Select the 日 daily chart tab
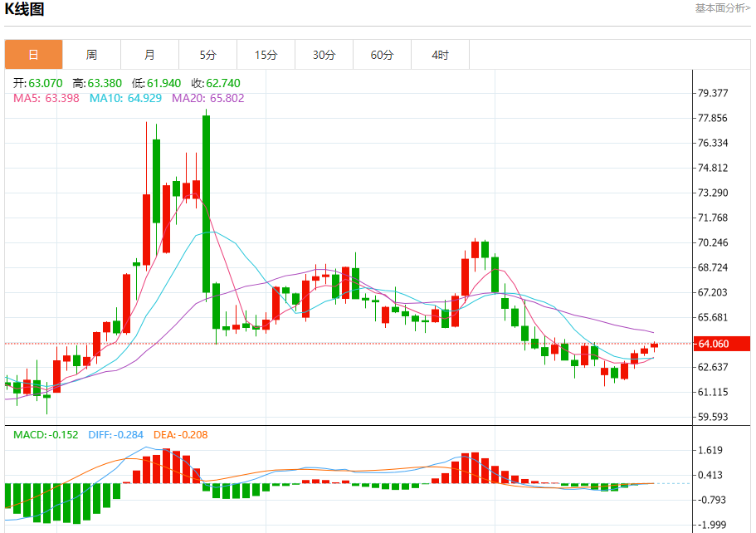Image resolution: width=756 pixels, height=533 pixels. [33, 56]
